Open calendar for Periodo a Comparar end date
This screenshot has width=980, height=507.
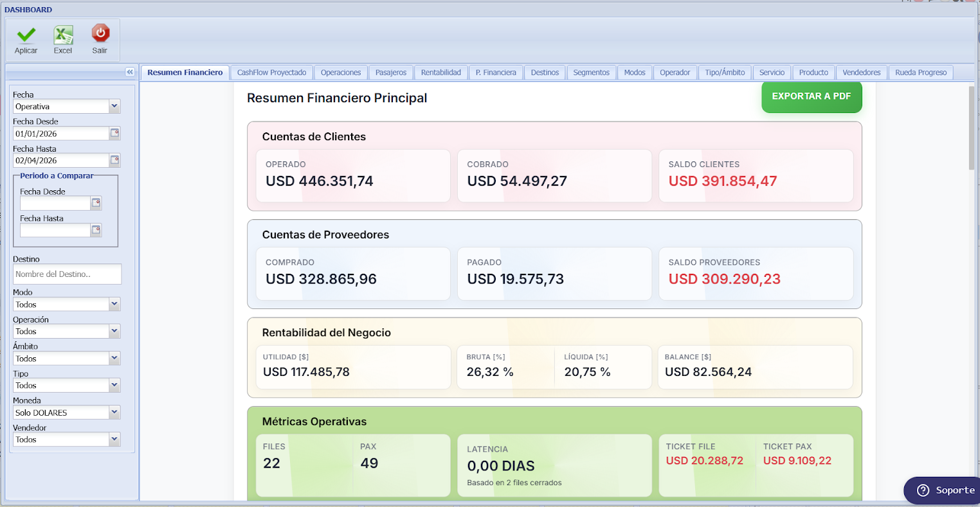click(x=98, y=230)
